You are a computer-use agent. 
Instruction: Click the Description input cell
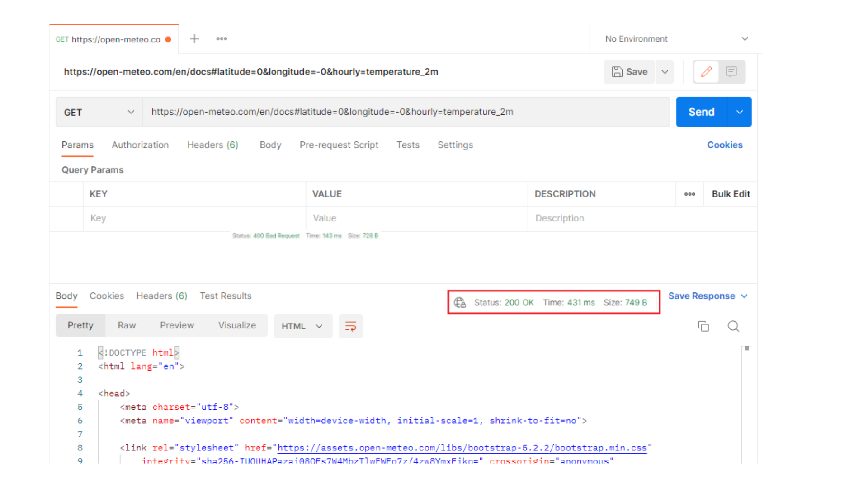(x=642, y=219)
